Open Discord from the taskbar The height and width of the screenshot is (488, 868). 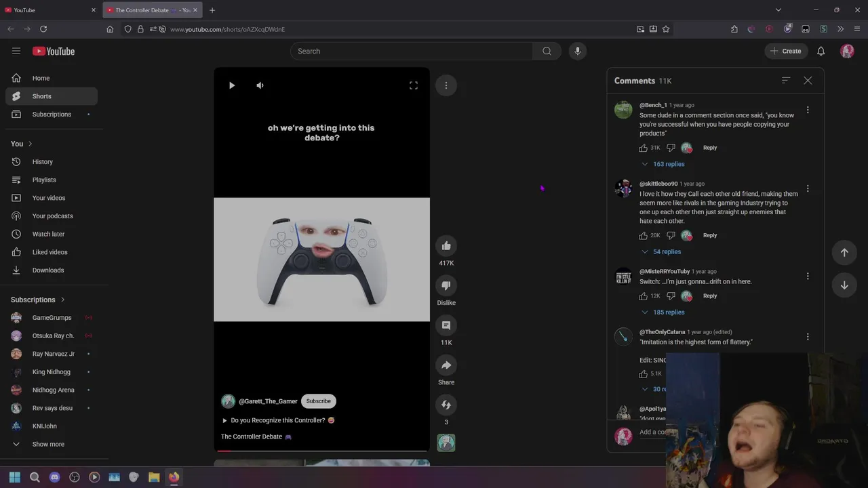coord(55,477)
